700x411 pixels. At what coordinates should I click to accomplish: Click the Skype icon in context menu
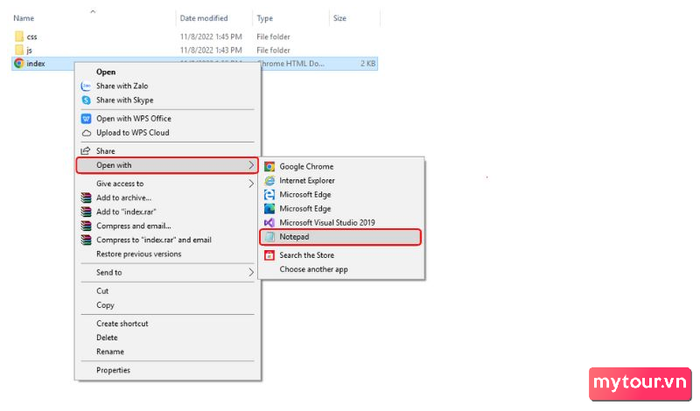point(86,100)
